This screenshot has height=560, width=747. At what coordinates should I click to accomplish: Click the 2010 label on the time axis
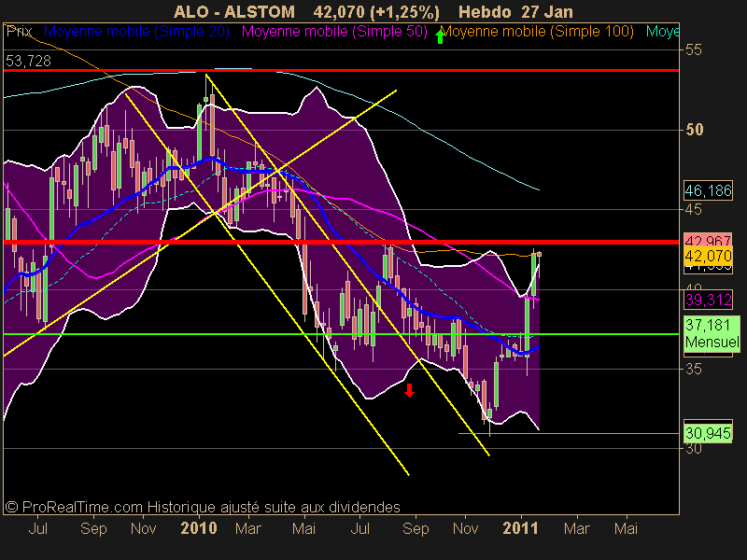199,528
